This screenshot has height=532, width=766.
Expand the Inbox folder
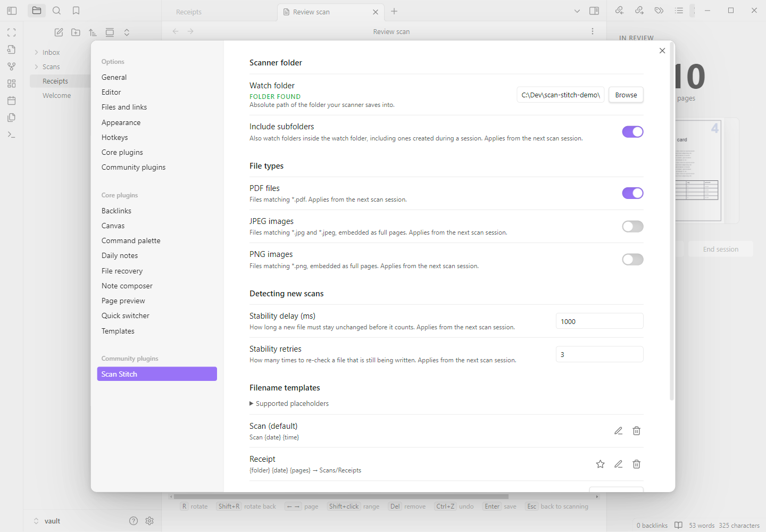(x=36, y=52)
